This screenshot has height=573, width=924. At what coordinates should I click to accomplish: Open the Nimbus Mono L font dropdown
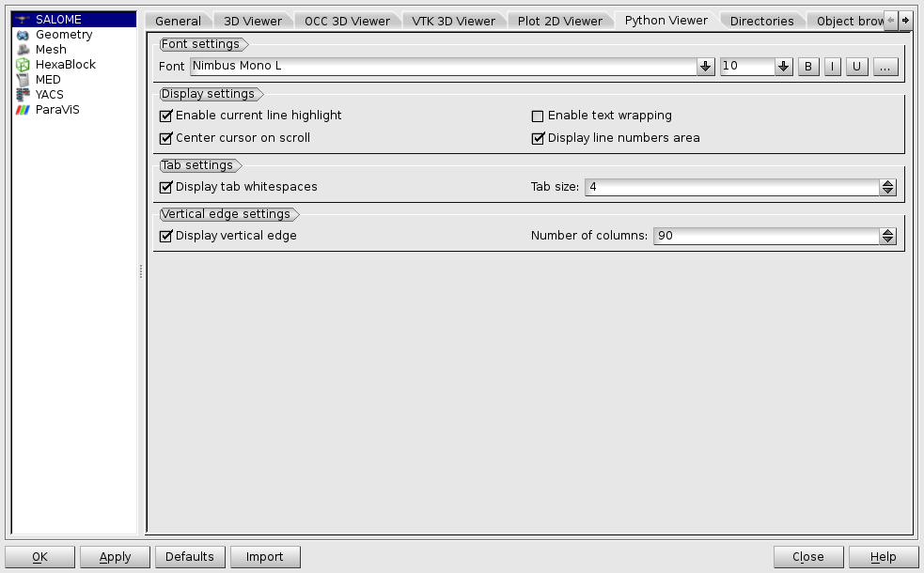706,67
